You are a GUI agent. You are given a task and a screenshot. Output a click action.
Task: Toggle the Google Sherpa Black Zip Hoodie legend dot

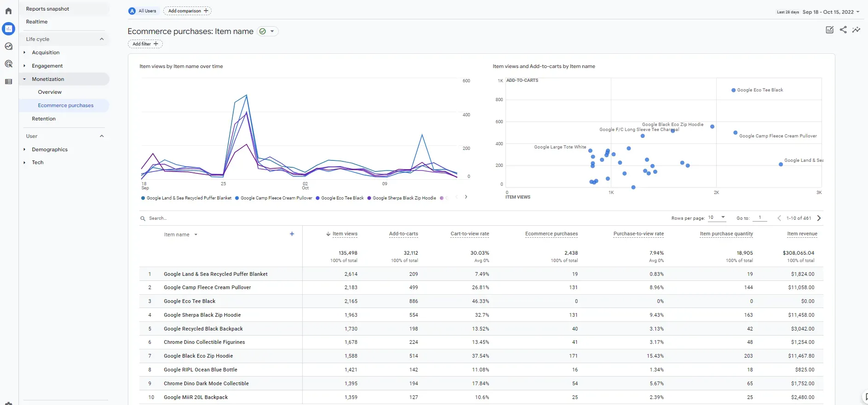(369, 198)
